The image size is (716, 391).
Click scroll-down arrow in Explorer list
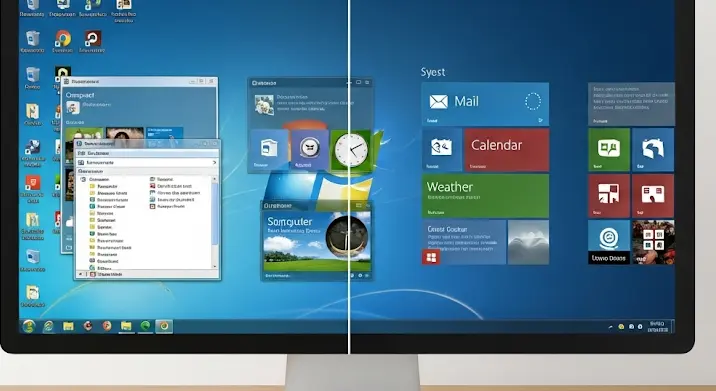point(215,266)
